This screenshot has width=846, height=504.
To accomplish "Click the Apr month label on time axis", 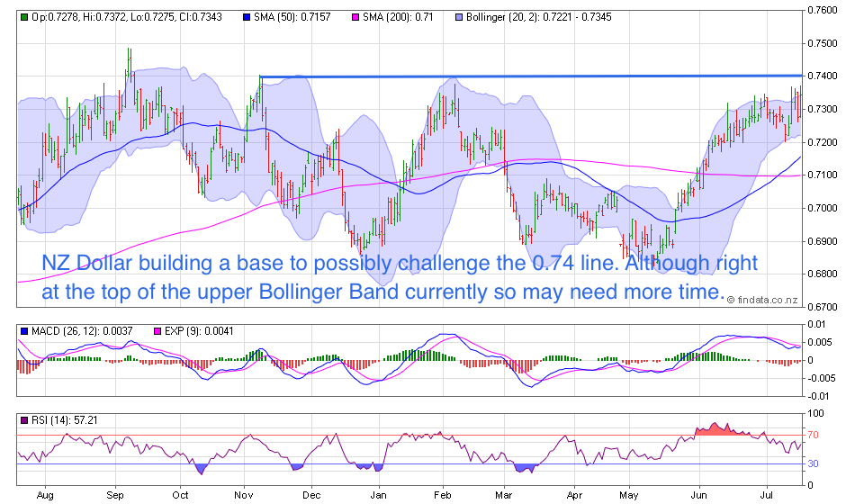I will (x=575, y=496).
